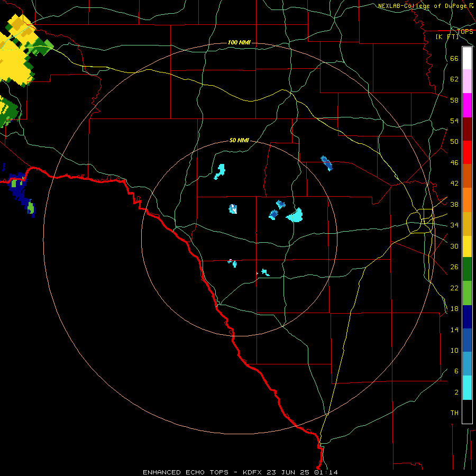Click the 01:14 time stamp
476x476 pixels.
(326, 472)
